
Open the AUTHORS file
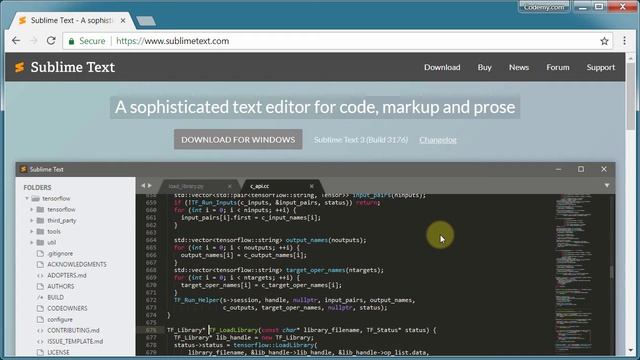(x=61, y=287)
